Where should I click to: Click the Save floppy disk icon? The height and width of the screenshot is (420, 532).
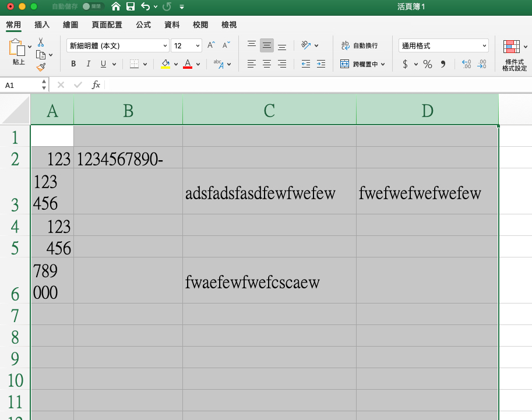click(x=131, y=6)
